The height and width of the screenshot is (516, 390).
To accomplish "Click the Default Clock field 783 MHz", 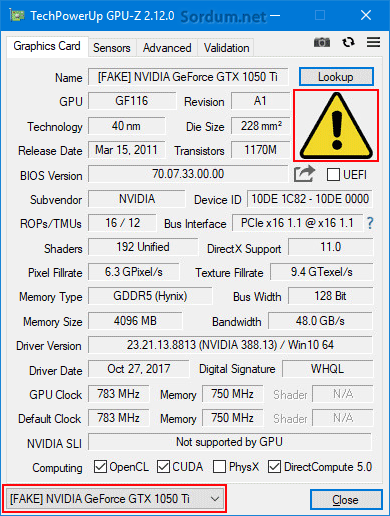I will pyautogui.click(x=119, y=418).
